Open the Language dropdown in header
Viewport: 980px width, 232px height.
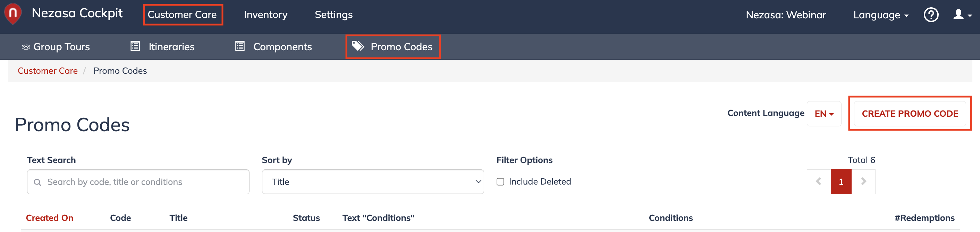coord(881,15)
